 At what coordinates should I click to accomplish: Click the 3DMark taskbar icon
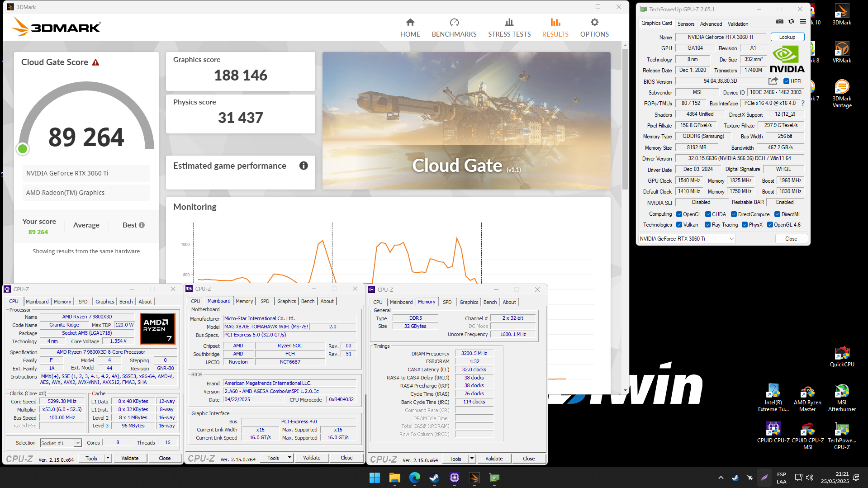(474, 478)
